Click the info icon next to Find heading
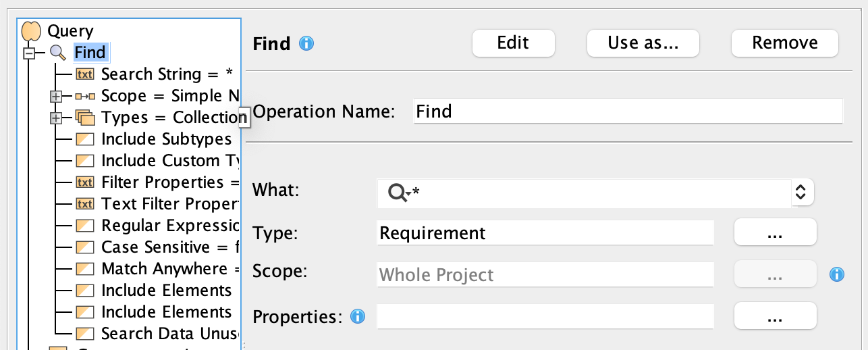Image resolution: width=868 pixels, height=350 pixels. [x=306, y=44]
